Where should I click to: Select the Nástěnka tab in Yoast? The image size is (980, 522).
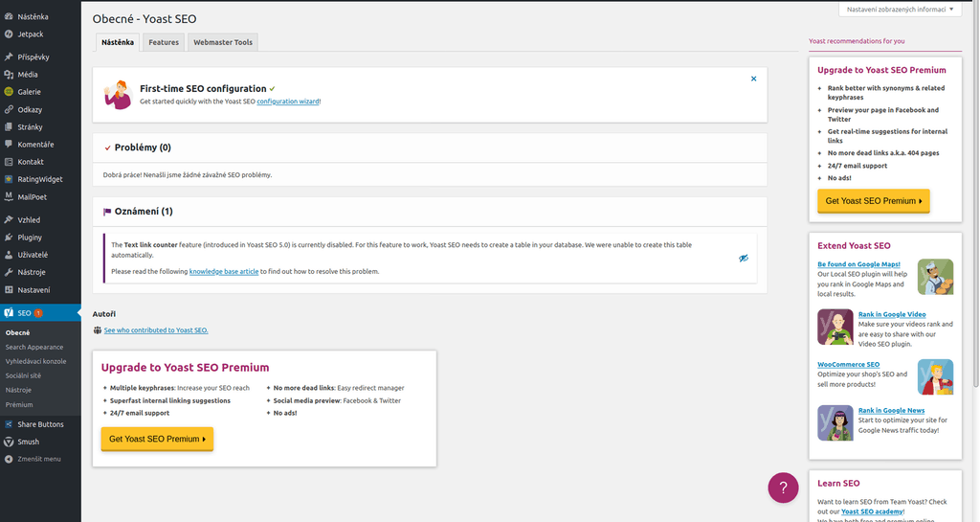tap(118, 42)
